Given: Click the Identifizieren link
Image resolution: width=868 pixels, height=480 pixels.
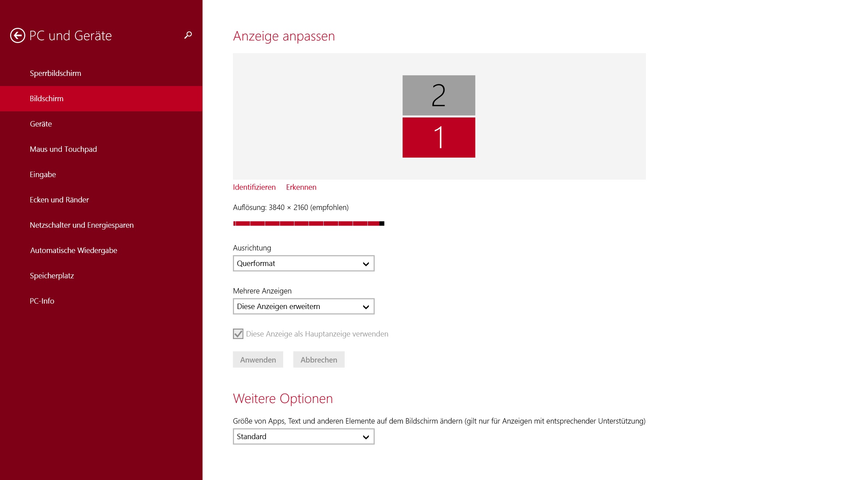Looking at the screenshot, I should 254,187.
